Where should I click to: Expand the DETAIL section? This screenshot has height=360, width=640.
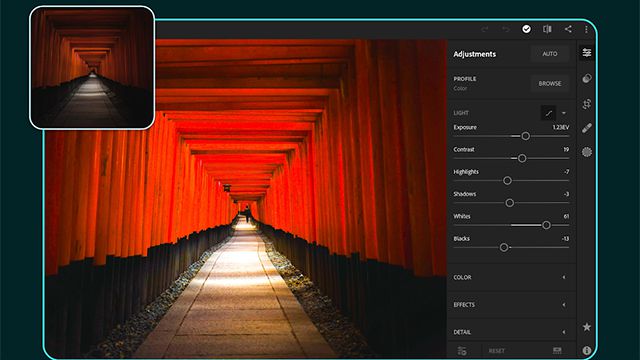click(x=511, y=332)
